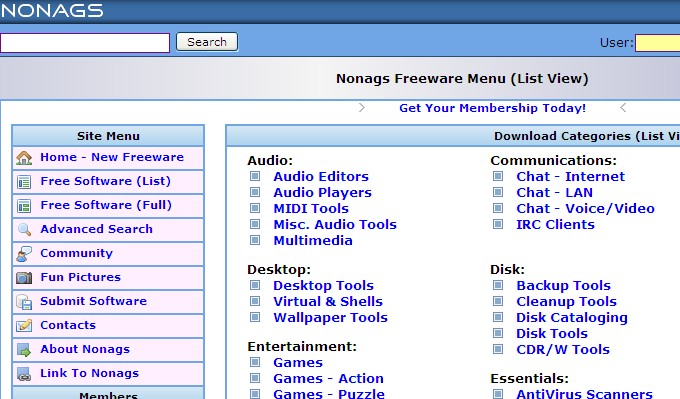The width and height of the screenshot is (680, 399).
Task: Click the camera icon beside Fun Pictures
Action: coord(24,278)
